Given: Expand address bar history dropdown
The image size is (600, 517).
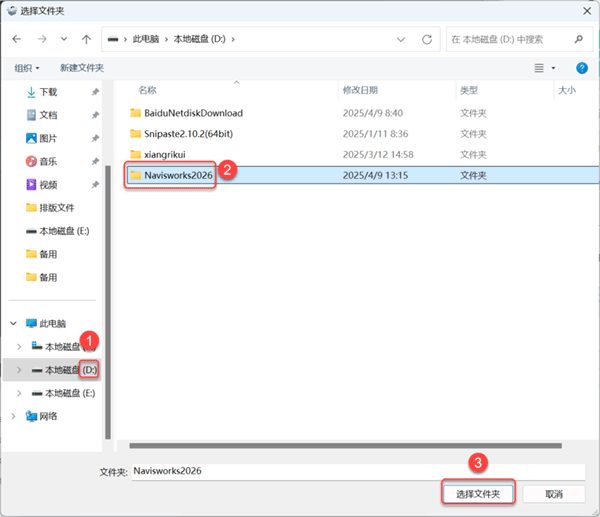Looking at the screenshot, I should pos(401,39).
